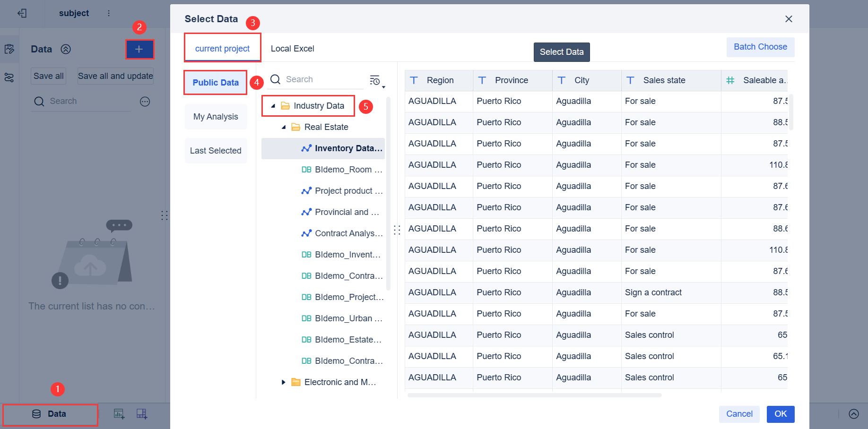Confirm selection with the OK button
This screenshot has width=868, height=429.
(780, 414)
